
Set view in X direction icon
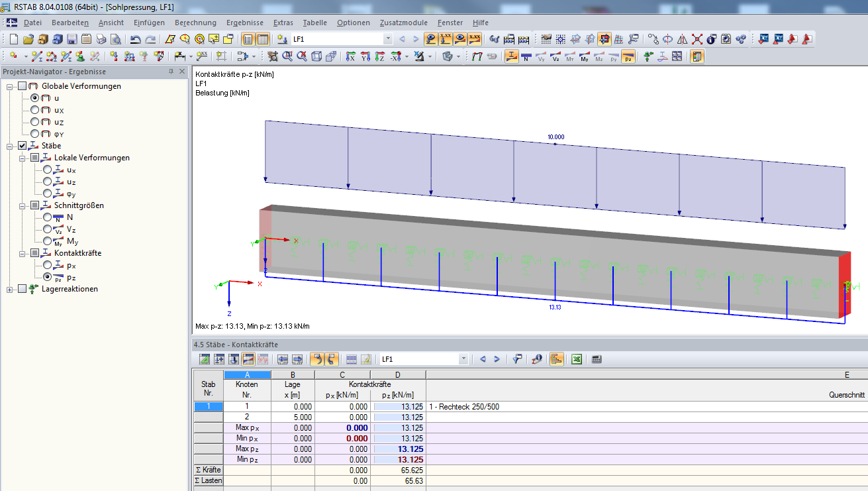(351, 57)
